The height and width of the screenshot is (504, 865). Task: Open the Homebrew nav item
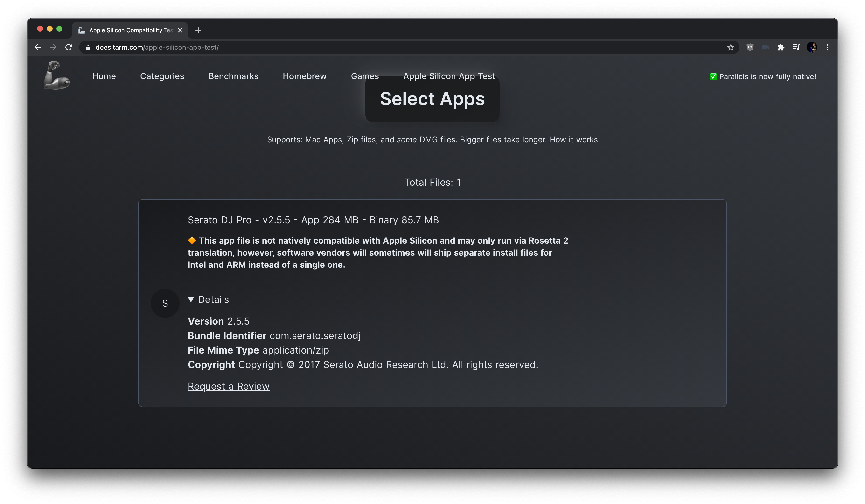pos(305,76)
